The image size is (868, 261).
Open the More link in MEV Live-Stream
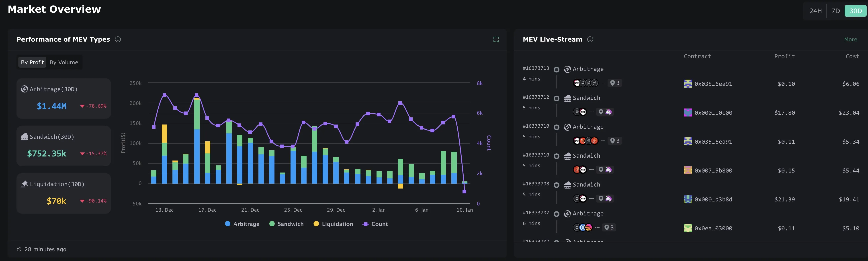coord(850,39)
